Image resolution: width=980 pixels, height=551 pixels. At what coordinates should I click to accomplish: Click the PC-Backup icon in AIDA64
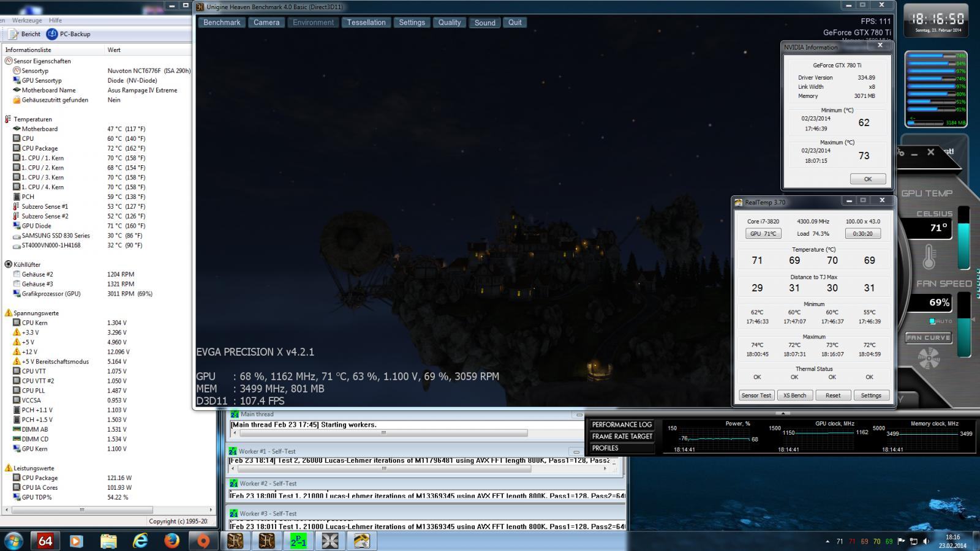point(52,34)
